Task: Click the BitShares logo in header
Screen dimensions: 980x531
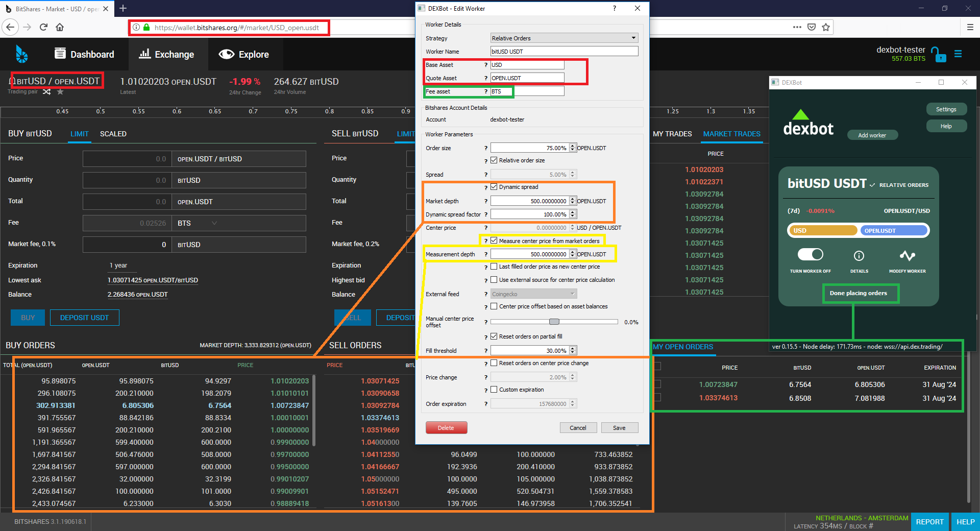Action: tap(21, 54)
